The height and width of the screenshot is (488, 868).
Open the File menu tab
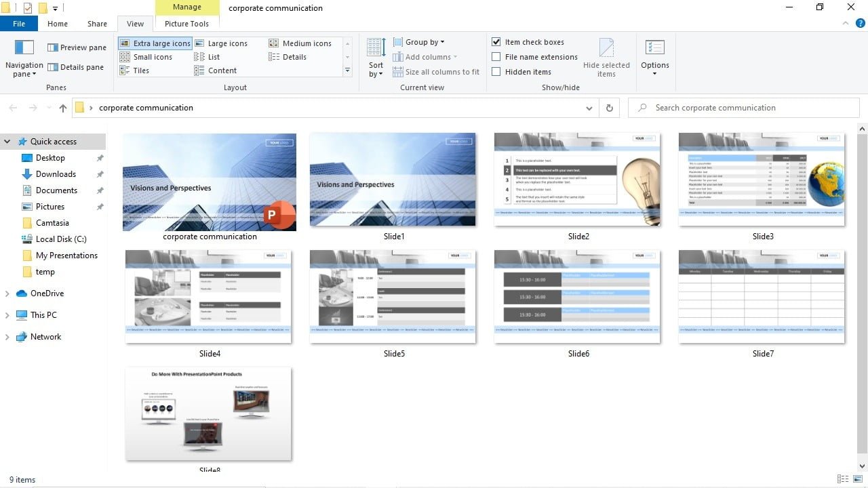[19, 24]
